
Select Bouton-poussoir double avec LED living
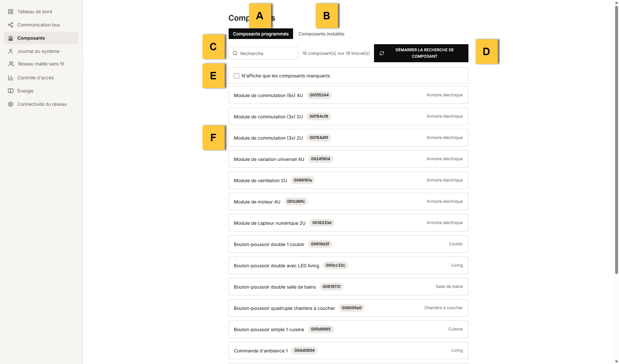pos(349,265)
